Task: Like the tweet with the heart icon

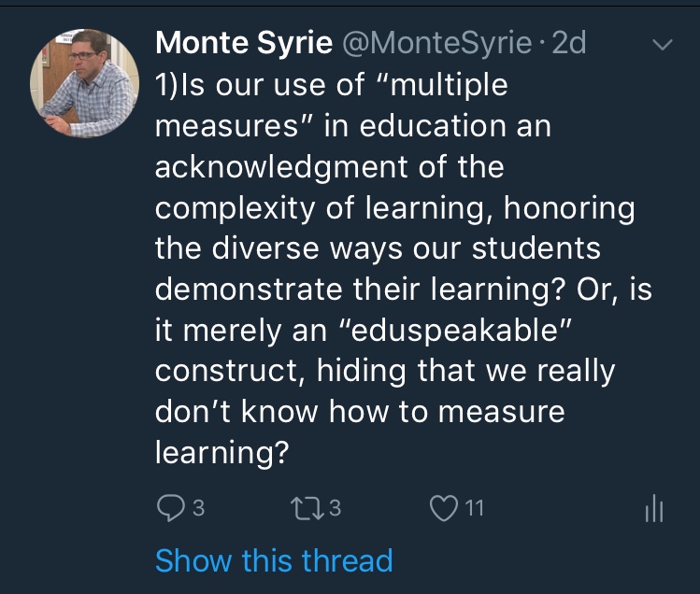Action: point(442,508)
